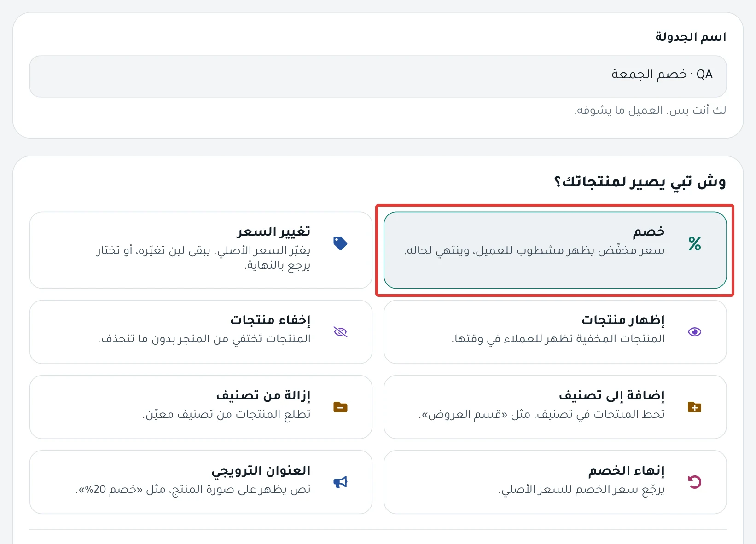Focus the schedule name field containing خصم الجمعة

[378, 76]
